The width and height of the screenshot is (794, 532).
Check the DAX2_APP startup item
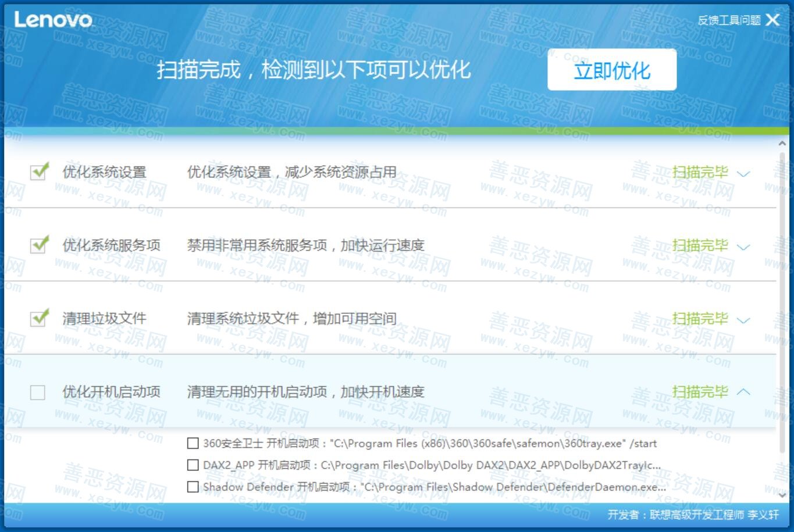(193, 465)
